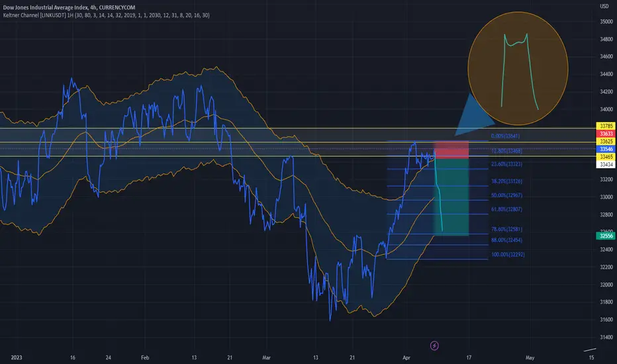
Task: Select the 78.60%(32581) Fibonacci level label
Action: pos(507,229)
